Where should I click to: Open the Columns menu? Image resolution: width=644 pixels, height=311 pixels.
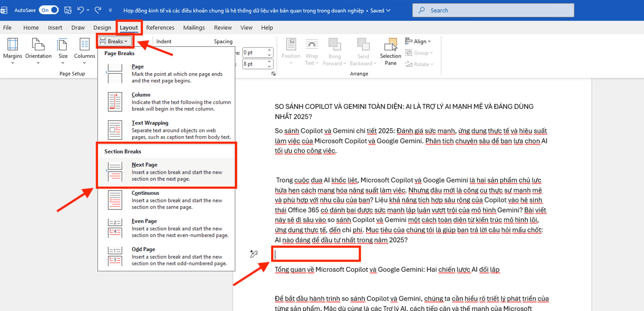tap(85, 51)
